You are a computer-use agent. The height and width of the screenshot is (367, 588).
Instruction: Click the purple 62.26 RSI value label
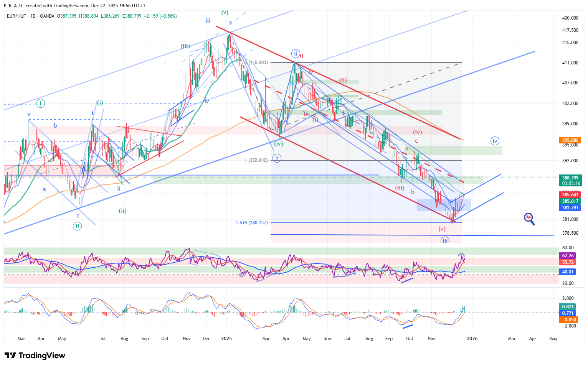(568, 256)
